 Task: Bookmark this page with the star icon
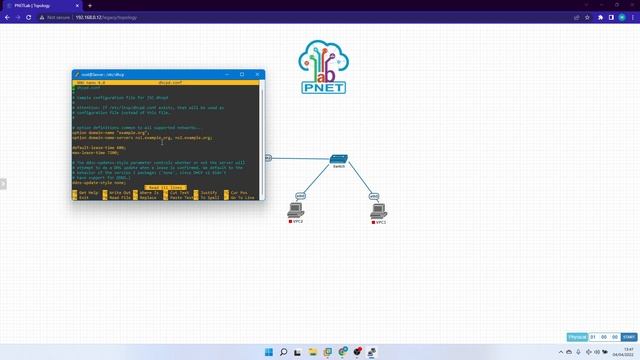(587, 18)
